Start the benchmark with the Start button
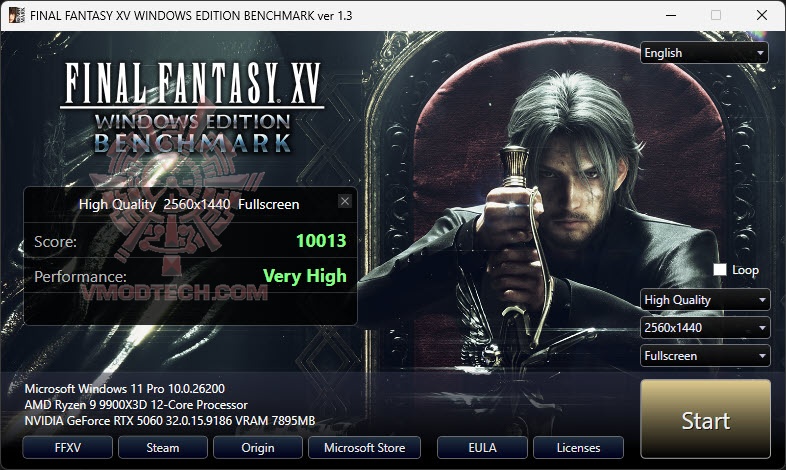 [x=705, y=419]
